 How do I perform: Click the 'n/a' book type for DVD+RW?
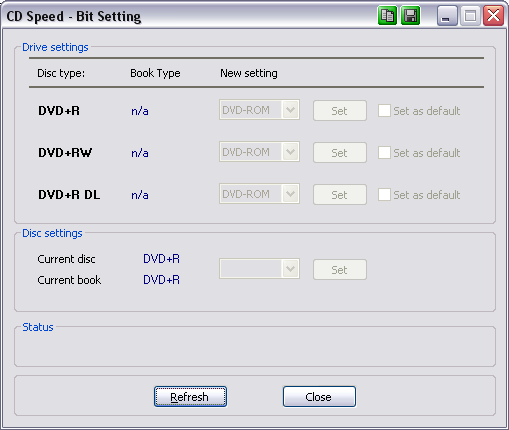(x=140, y=153)
